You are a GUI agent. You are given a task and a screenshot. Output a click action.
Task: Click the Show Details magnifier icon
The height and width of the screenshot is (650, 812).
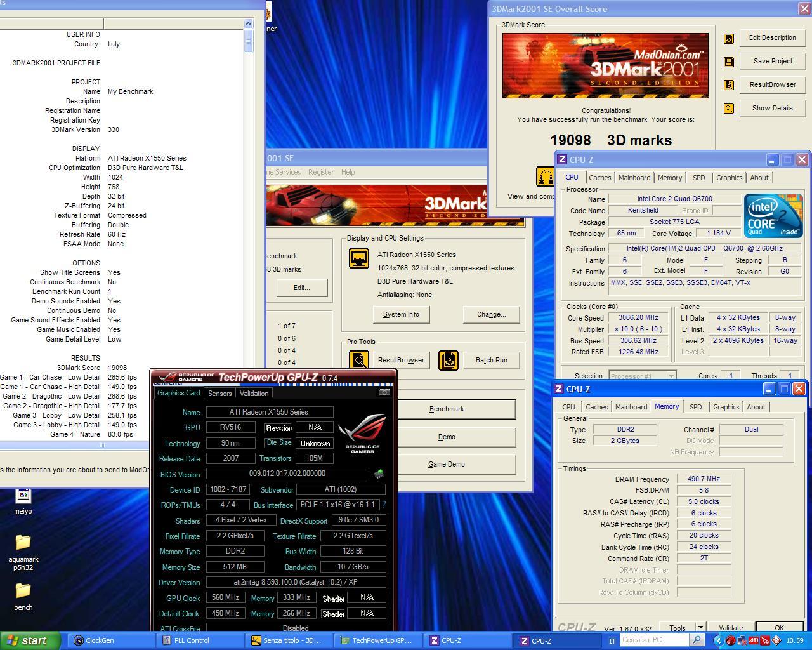tap(729, 109)
